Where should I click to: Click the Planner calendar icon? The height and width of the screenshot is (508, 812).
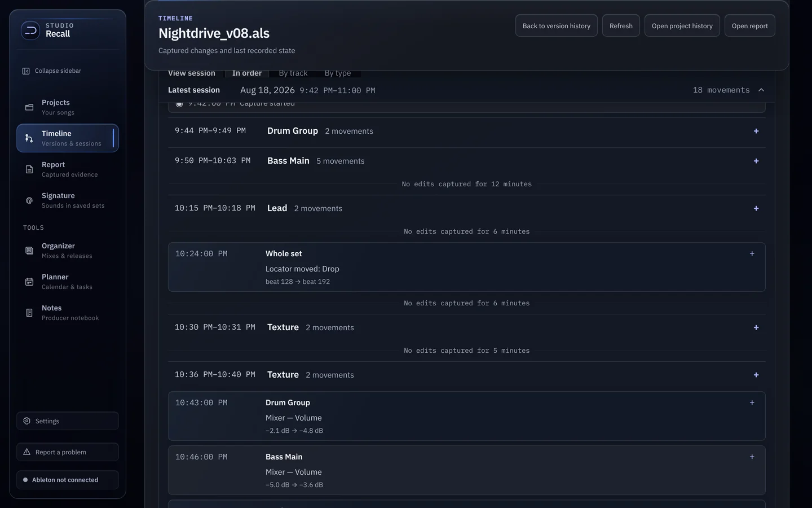(x=29, y=282)
